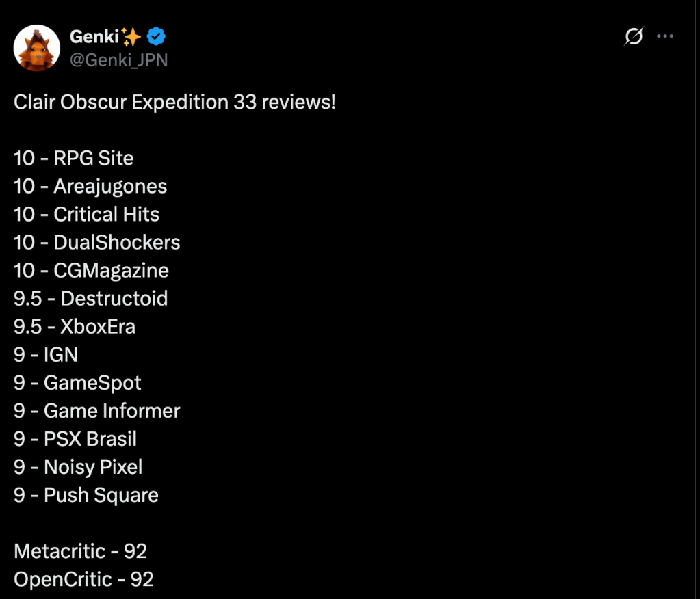Image resolution: width=700 pixels, height=599 pixels.
Task: Select the "OpenCritic - 92" score text
Action: point(83,579)
